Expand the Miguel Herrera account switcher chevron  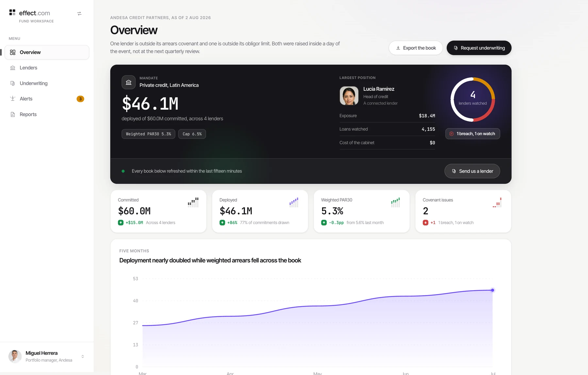[x=83, y=357]
